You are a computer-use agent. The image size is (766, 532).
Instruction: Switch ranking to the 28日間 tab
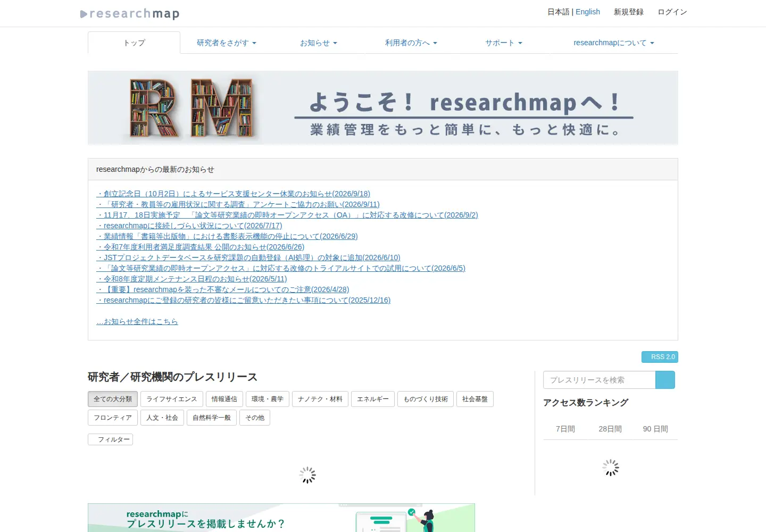coord(610,429)
